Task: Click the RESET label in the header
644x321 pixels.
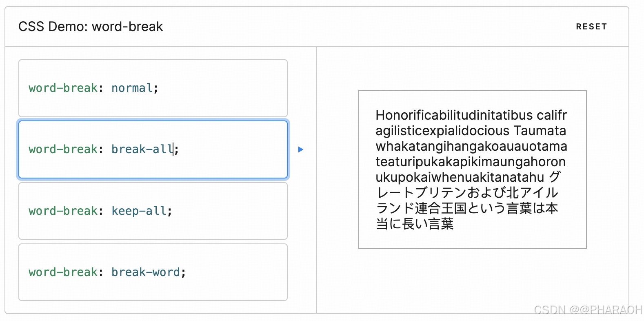Action: [x=591, y=26]
